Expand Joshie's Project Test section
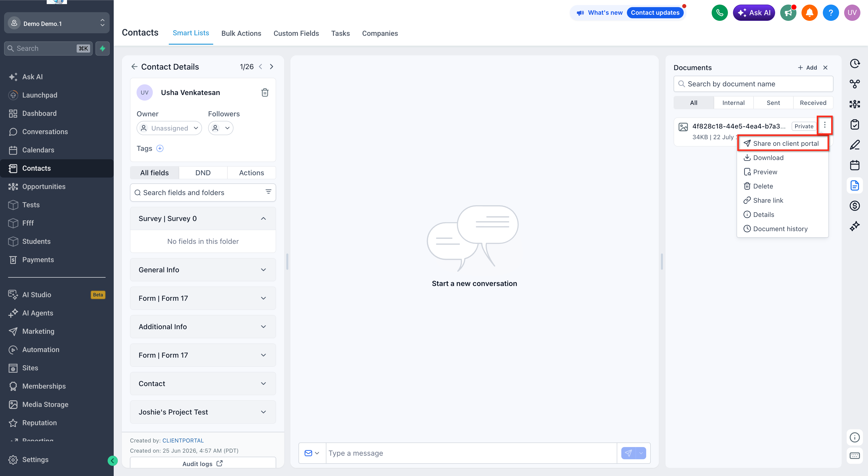This screenshot has height=476, width=868. click(203, 412)
